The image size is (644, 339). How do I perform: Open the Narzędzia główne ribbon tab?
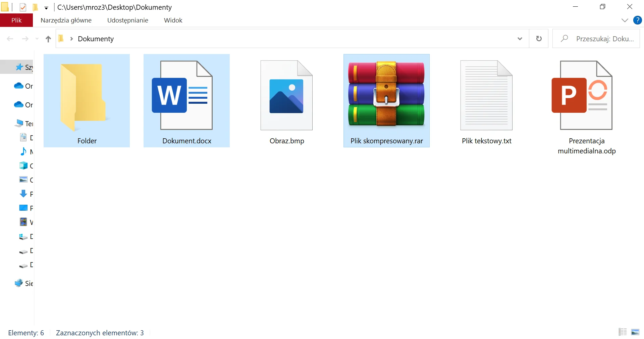66,20
